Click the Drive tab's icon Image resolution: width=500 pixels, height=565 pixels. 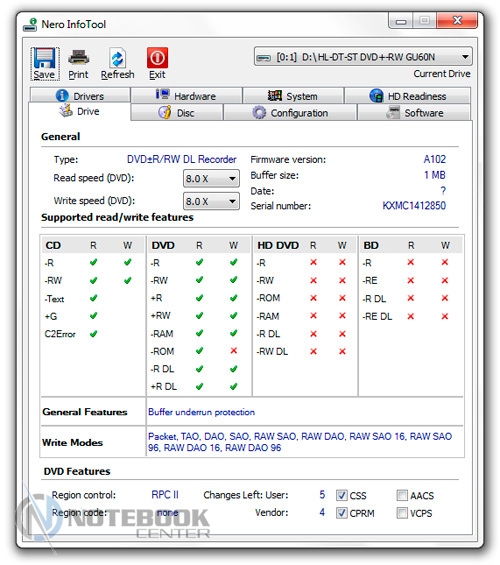(x=66, y=111)
